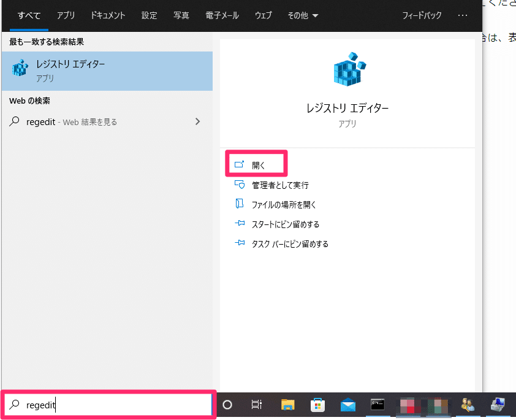Click the file location folder icon
Viewport: 516px width, 420px height.
(239, 204)
